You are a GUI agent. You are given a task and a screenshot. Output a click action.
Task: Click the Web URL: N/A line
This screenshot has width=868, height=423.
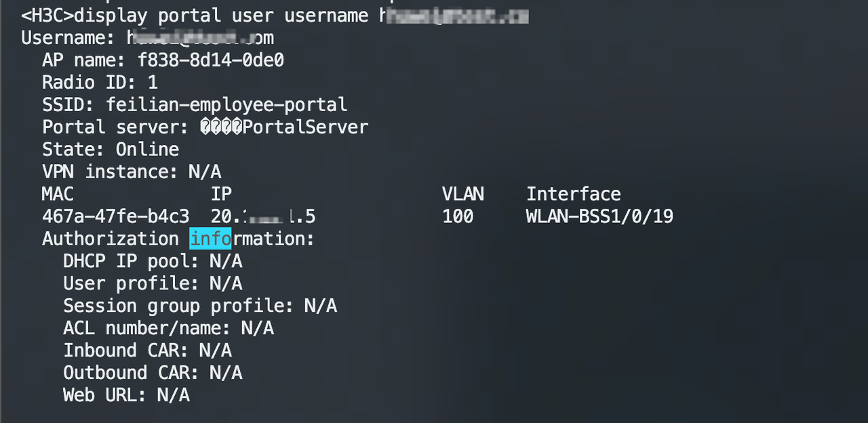[126, 395]
